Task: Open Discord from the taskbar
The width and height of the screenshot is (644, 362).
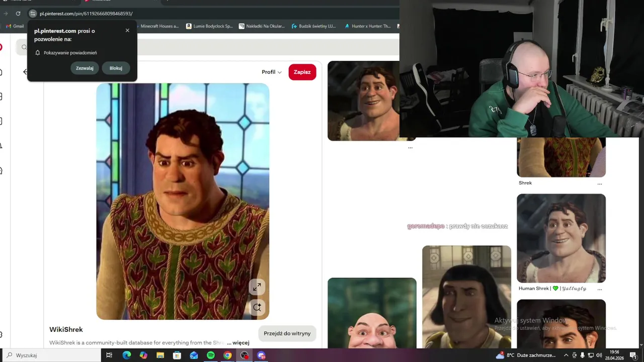Action: click(261, 355)
